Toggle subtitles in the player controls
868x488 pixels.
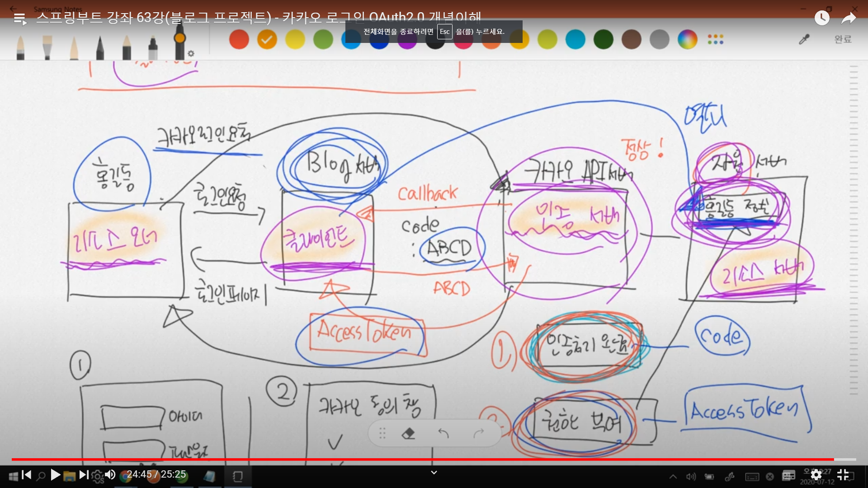[x=788, y=475]
